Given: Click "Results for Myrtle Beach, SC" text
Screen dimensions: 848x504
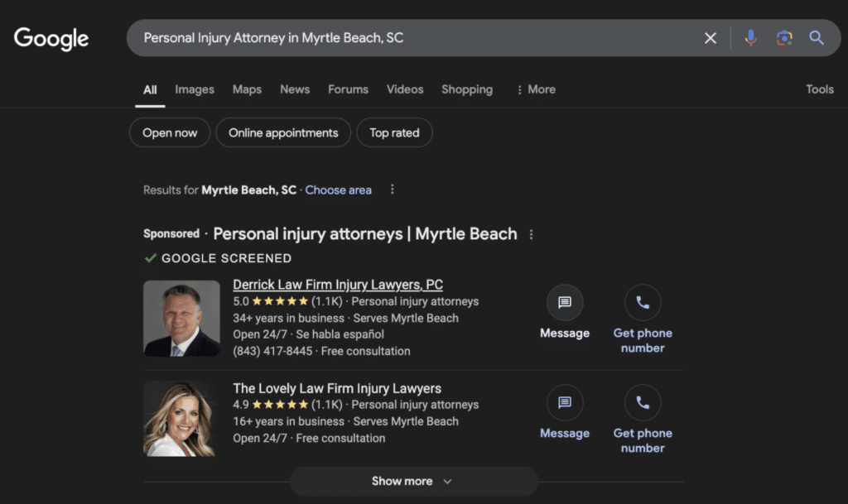Looking at the screenshot, I should click(x=219, y=190).
